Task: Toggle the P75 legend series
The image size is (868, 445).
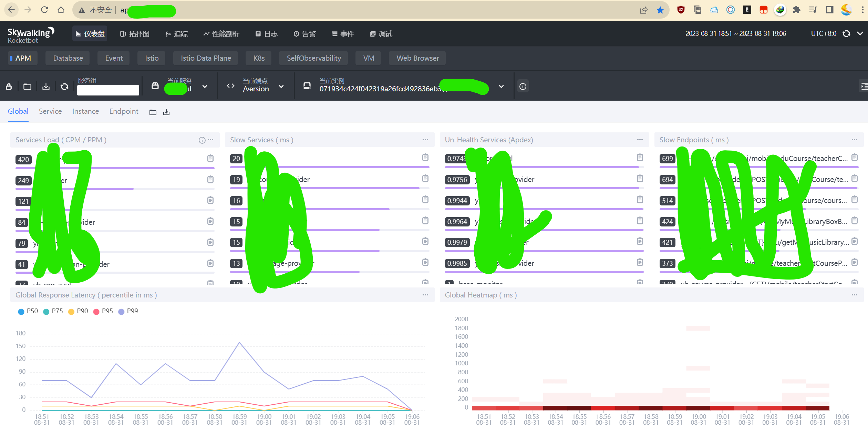Action: point(53,311)
